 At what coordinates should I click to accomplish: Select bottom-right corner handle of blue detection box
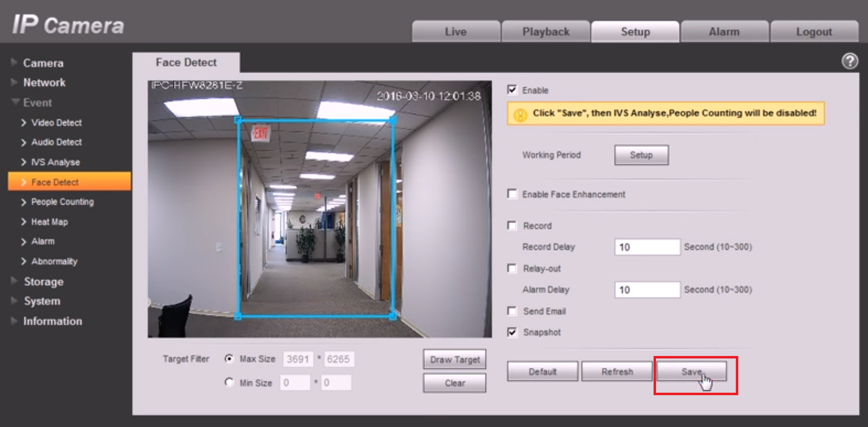click(x=393, y=316)
